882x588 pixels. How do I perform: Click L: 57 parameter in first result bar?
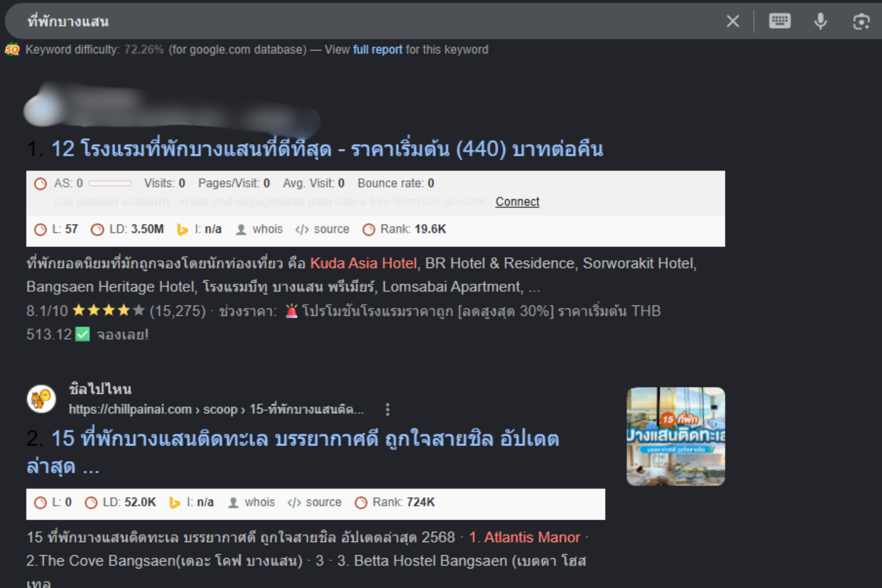pyautogui.click(x=56, y=229)
